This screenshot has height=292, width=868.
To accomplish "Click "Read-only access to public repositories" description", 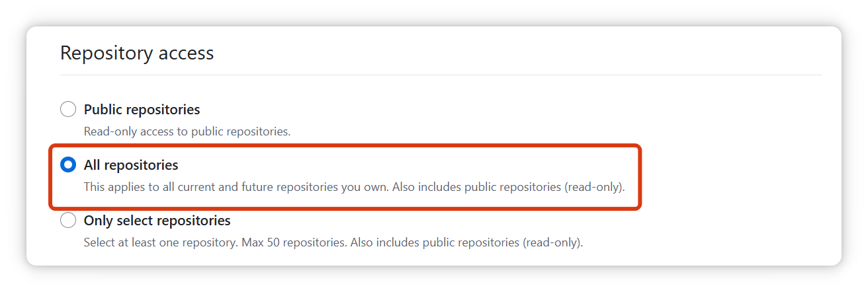I will [187, 131].
